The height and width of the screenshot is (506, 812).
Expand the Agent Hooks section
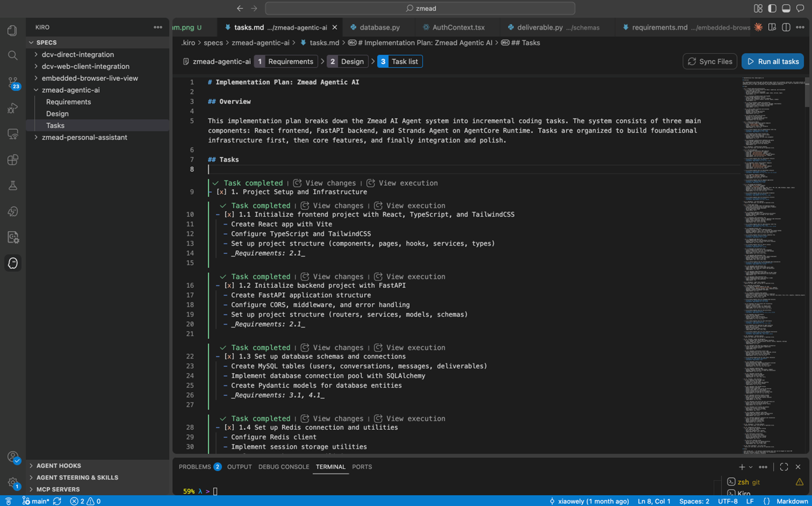tap(58, 465)
